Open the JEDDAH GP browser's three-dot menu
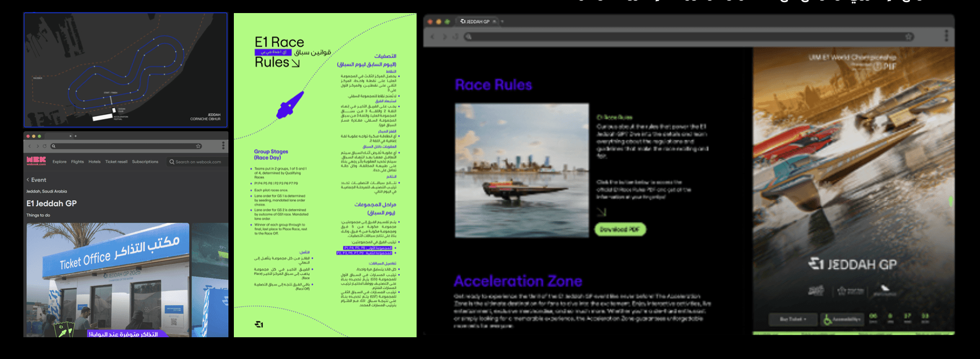The height and width of the screenshot is (359, 980). tap(946, 36)
